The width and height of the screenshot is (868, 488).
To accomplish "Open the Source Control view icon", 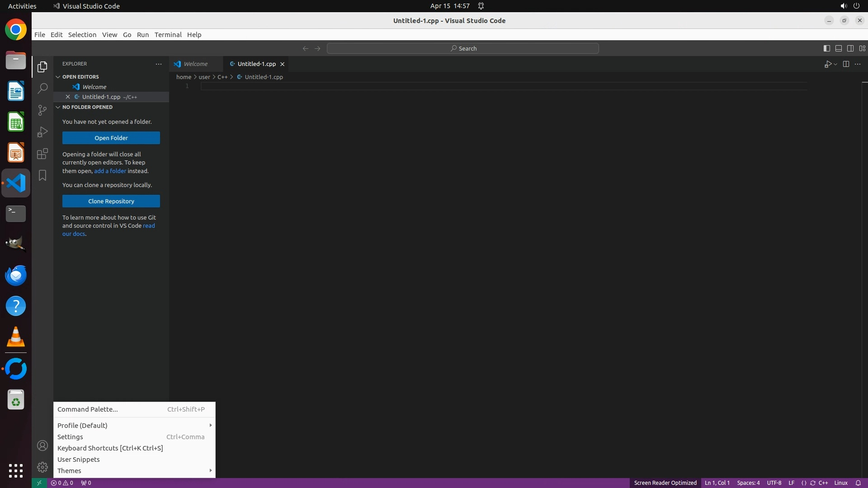I will point(42,110).
